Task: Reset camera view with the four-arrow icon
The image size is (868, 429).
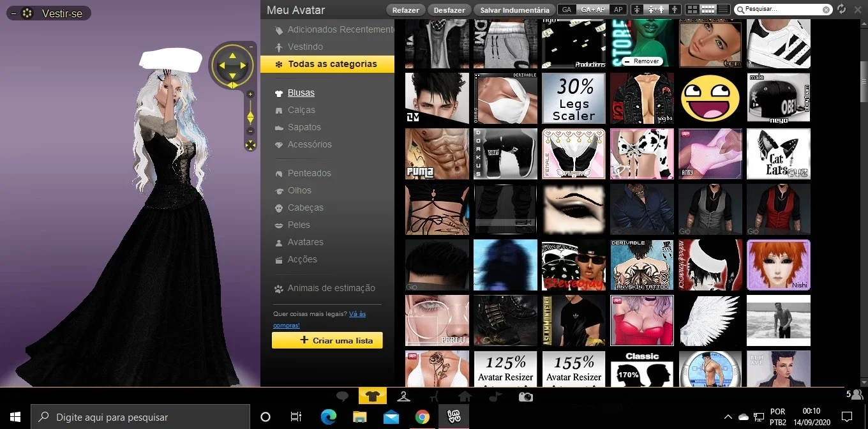Action: (250, 146)
